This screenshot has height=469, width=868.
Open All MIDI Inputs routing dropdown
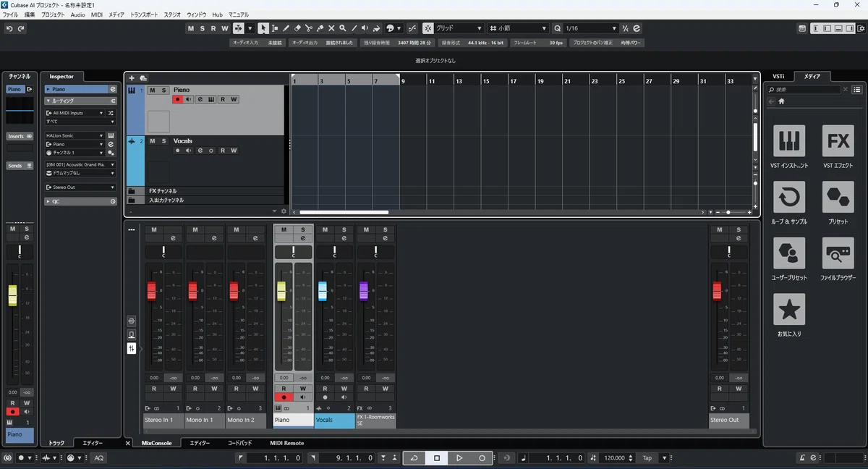[75, 113]
